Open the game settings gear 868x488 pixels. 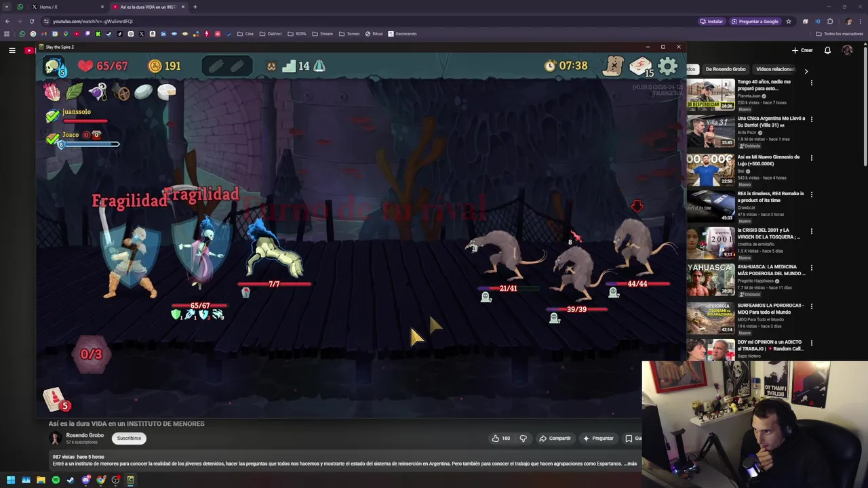(668, 66)
